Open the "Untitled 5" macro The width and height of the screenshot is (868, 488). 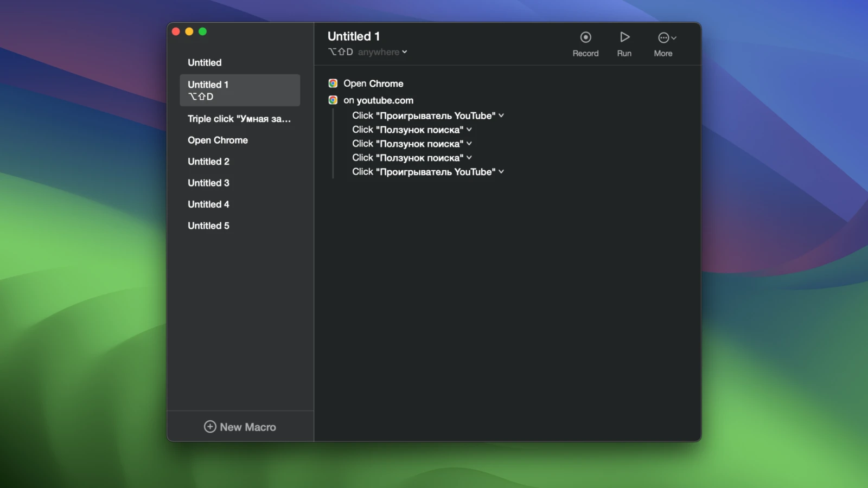208,226
